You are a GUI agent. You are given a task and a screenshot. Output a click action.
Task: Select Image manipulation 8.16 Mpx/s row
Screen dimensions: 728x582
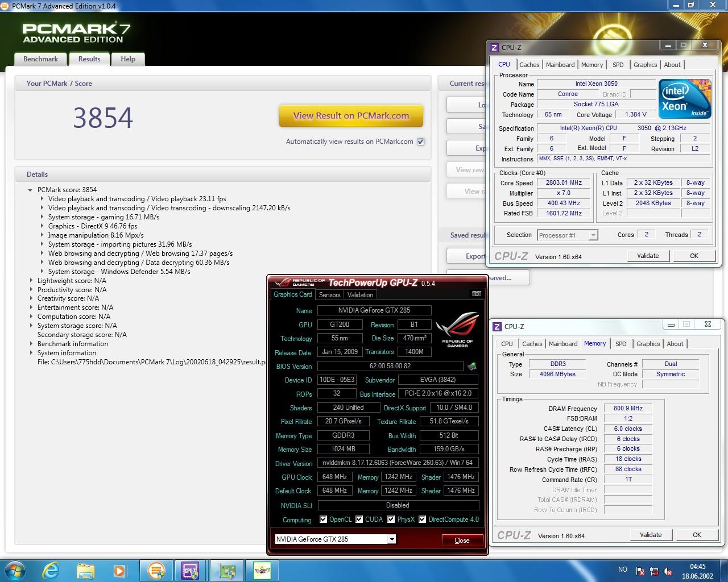coord(96,235)
